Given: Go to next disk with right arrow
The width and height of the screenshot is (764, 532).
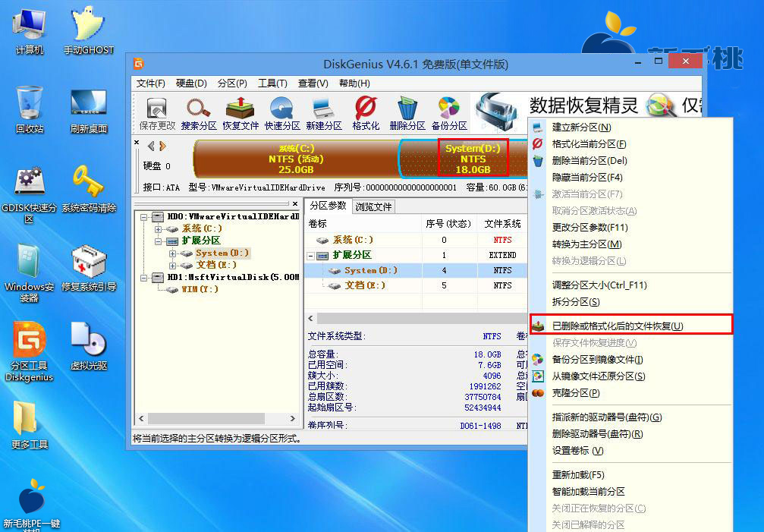Looking at the screenshot, I should pyautogui.click(x=163, y=146).
